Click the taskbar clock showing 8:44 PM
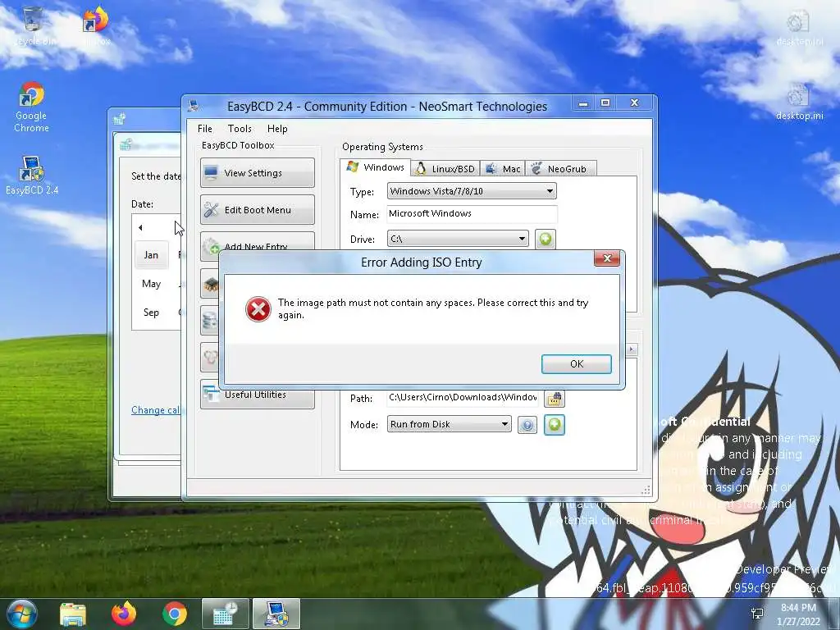Screen dimensions: 840x630 798,614
